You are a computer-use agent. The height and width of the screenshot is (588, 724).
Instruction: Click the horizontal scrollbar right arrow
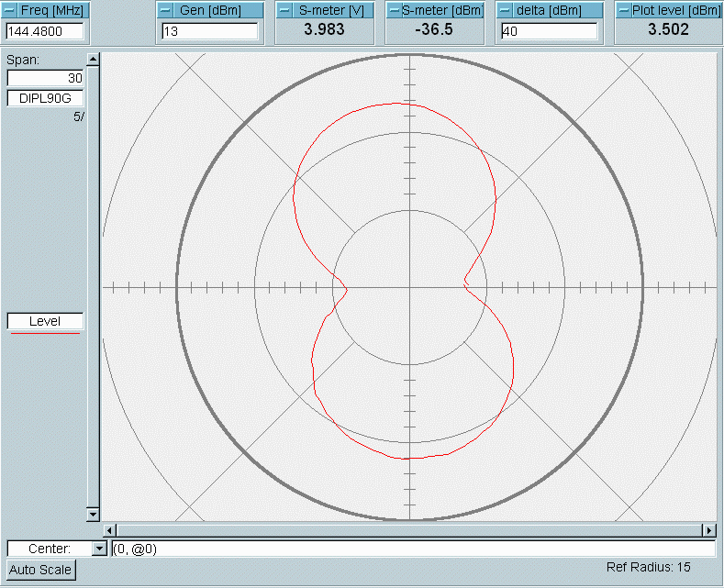click(x=709, y=530)
